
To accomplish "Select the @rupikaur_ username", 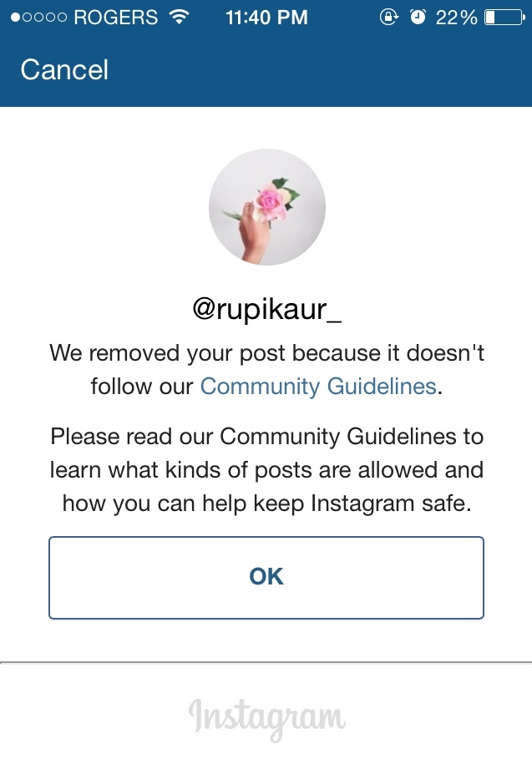I will (266, 308).
